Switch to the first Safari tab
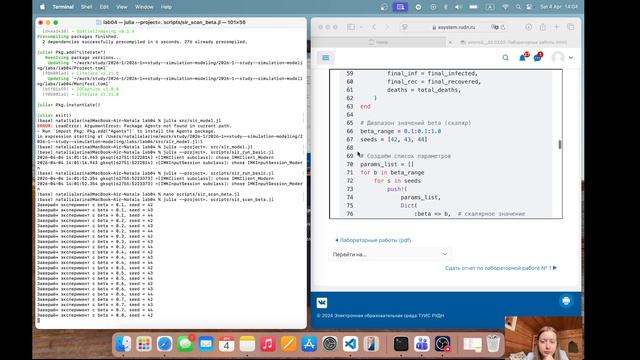Image resolution: width=640 pixels, height=360 pixels. 379,42
